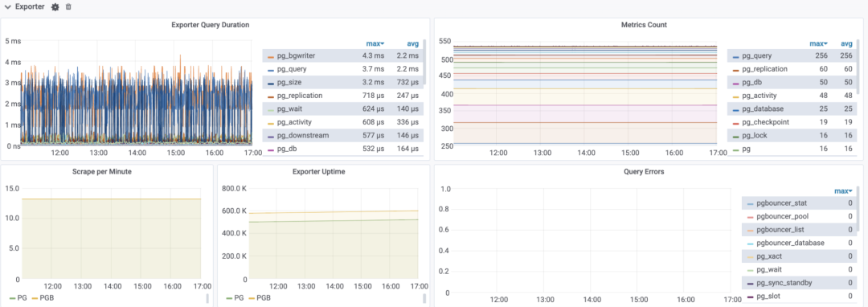Click pg_replication color swatch in query duration legend
Viewport: 868px width, 307px height.
271,96
